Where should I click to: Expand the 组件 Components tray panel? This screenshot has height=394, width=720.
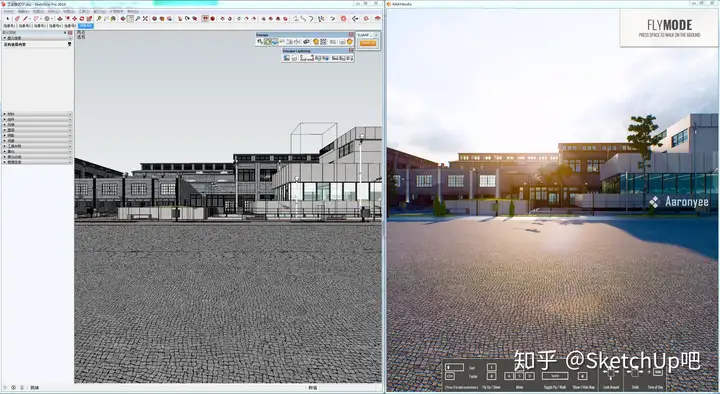pos(37,119)
